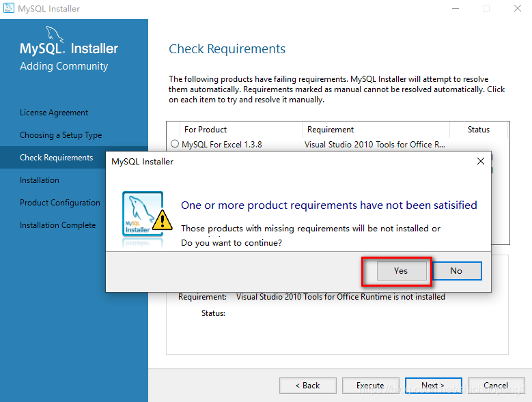The width and height of the screenshot is (532, 402).
Task: Click the 'Visual Studio 2010 Tools for Office Runtime is not installed' text
Action: pyautogui.click(x=341, y=297)
